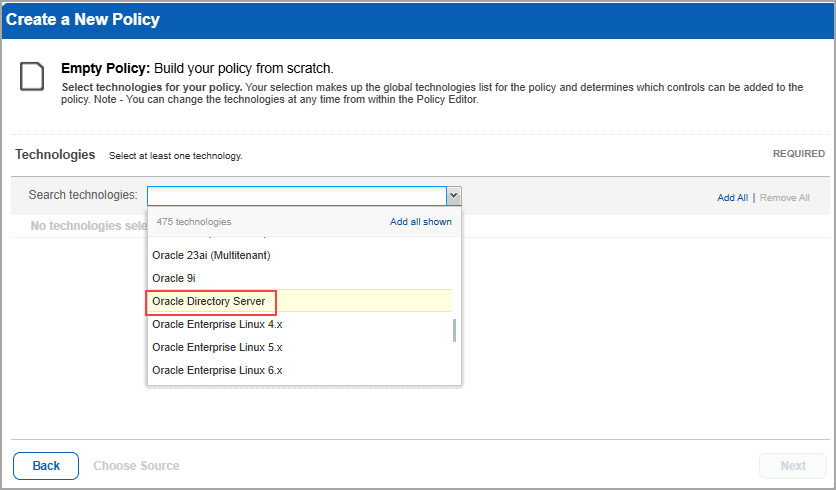The image size is (836, 490).
Task: Click the Next button
Action: pos(793,466)
